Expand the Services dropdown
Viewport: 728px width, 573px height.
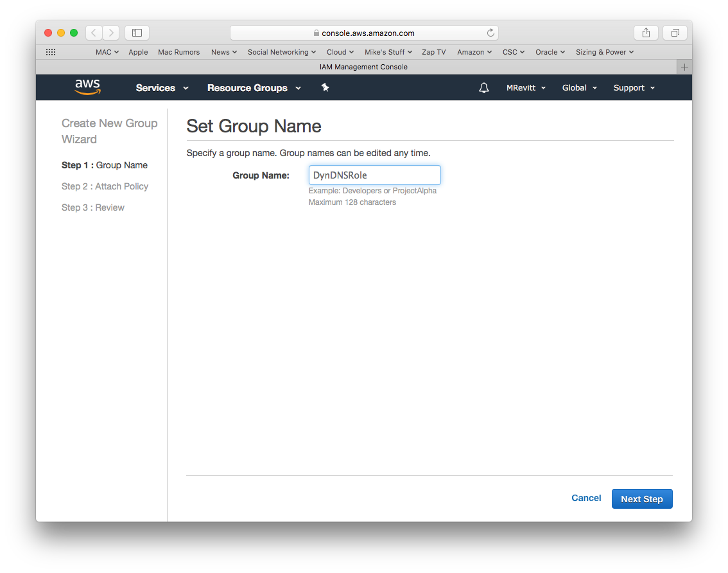pyautogui.click(x=162, y=88)
